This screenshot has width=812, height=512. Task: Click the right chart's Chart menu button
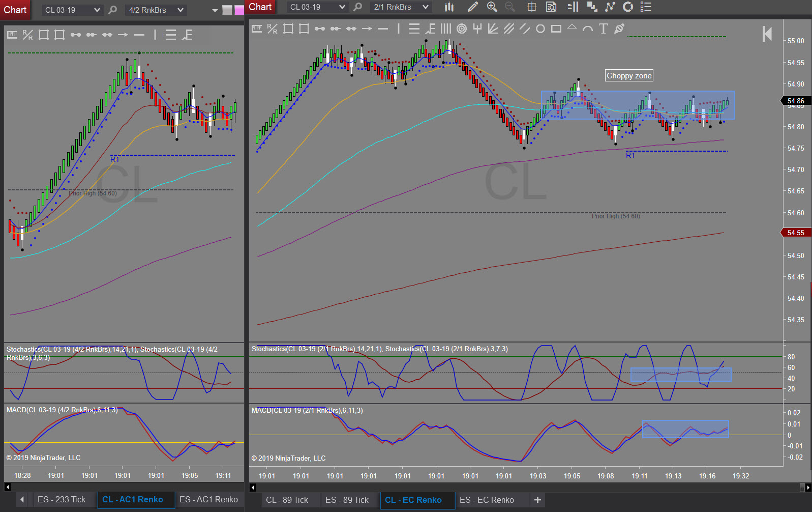point(260,7)
